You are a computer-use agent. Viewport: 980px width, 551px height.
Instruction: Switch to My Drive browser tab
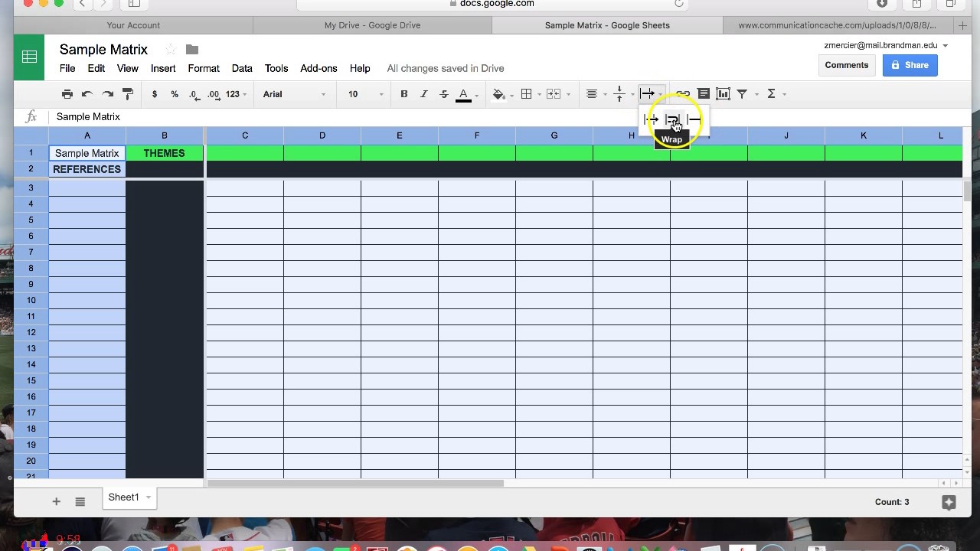[x=372, y=25]
